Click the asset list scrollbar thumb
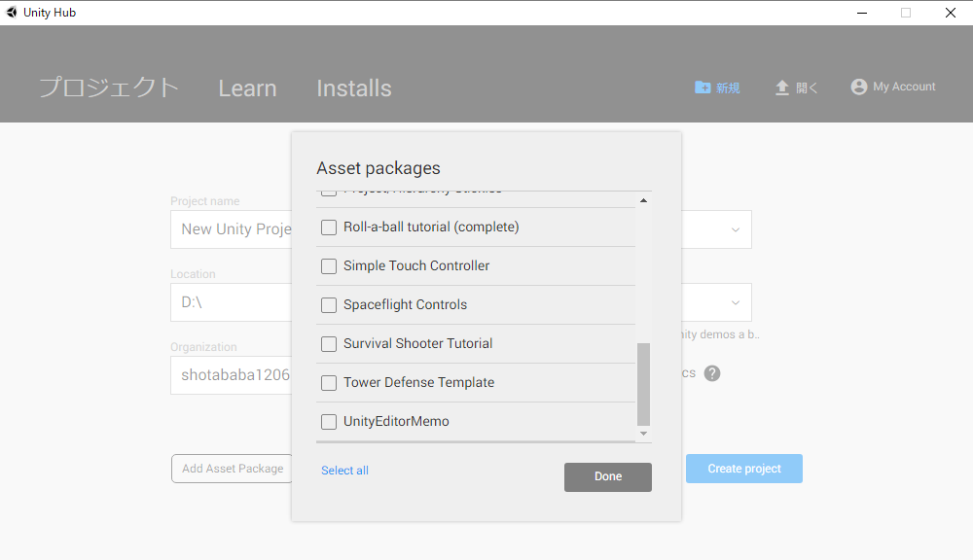Screen dimensions: 973x560 pos(643,384)
